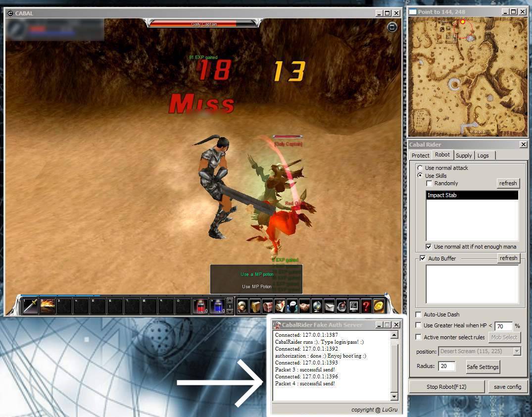The height and width of the screenshot is (417, 532).
Task: Open the Protect tab
Action: (x=421, y=156)
